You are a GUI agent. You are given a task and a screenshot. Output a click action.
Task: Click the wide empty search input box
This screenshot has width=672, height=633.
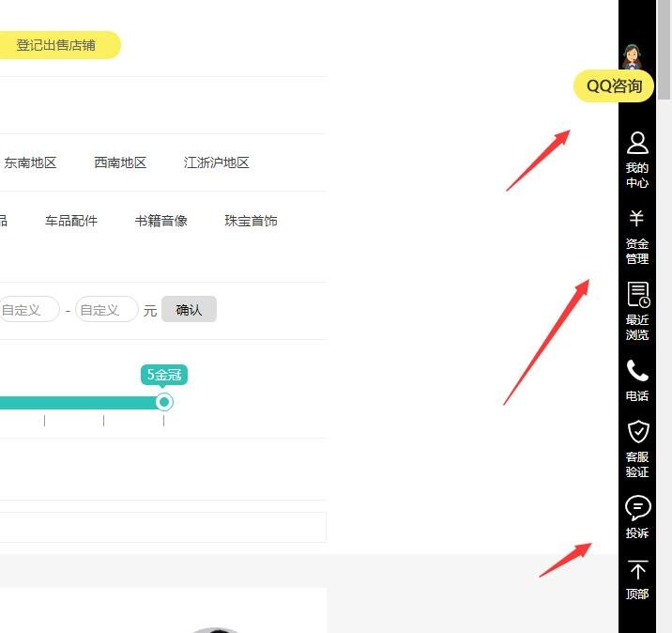coord(163,527)
